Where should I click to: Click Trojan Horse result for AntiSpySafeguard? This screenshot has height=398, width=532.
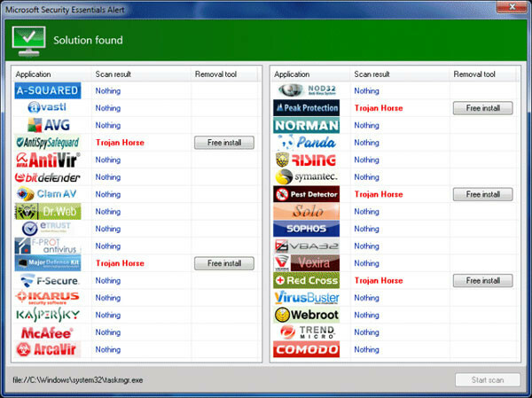[x=120, y=143]
